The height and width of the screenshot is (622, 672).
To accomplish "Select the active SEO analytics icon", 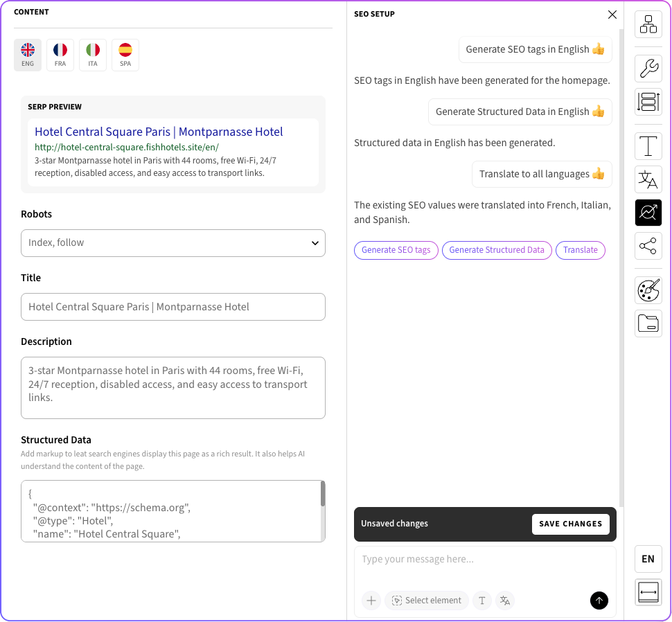I will click(648, 213).
